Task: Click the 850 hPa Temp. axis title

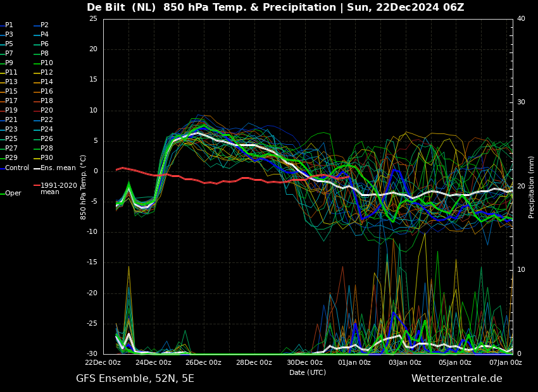Action: (x=83, y=187)
